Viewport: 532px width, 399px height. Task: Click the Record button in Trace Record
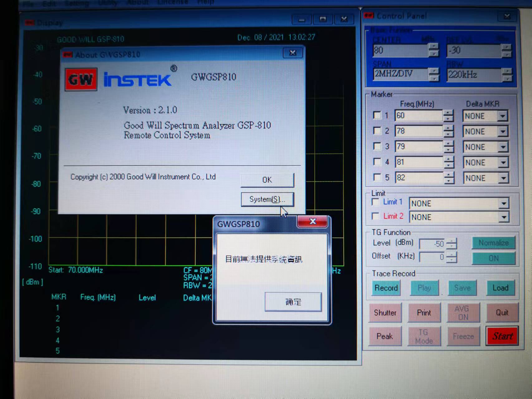pos(386,288)
